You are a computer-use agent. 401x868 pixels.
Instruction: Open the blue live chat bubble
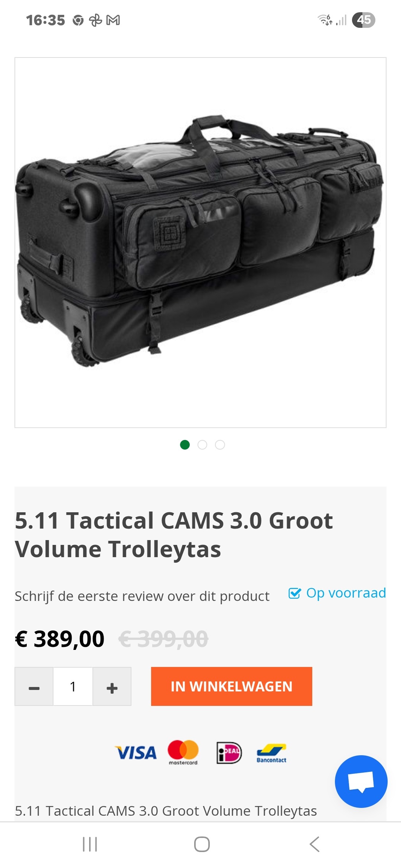coord(361,781)
